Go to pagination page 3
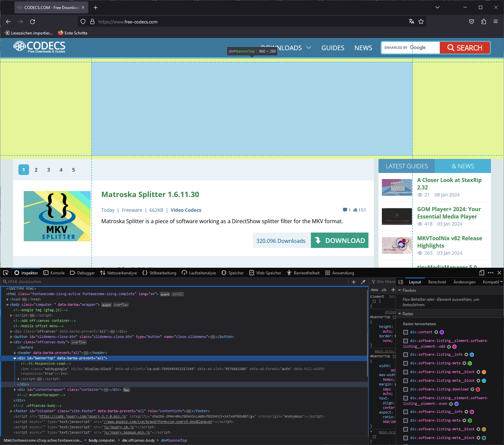 click(48, 170)
